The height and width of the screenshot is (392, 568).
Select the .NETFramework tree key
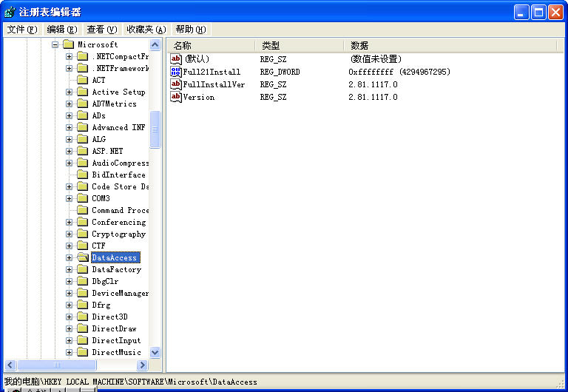pos(121,68)
